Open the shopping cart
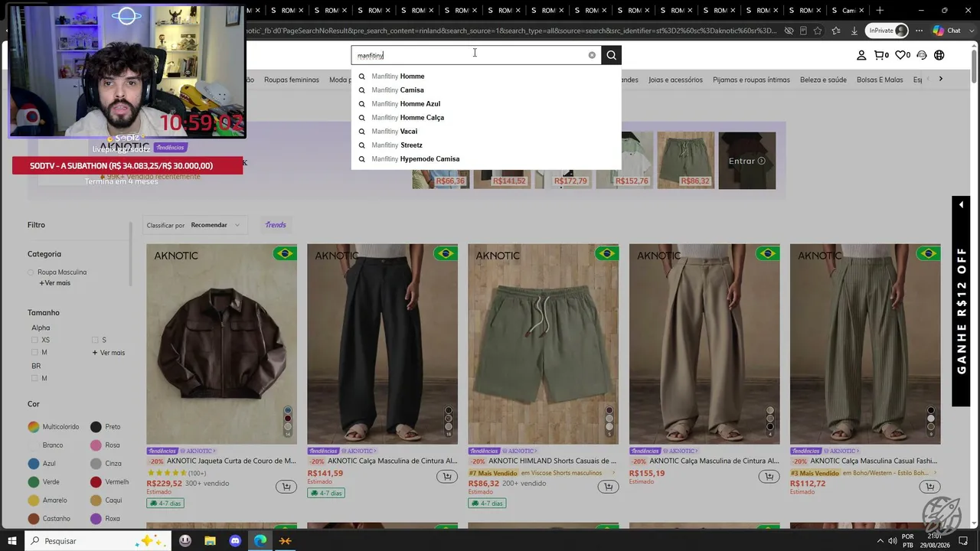 (x=881, y=55)
